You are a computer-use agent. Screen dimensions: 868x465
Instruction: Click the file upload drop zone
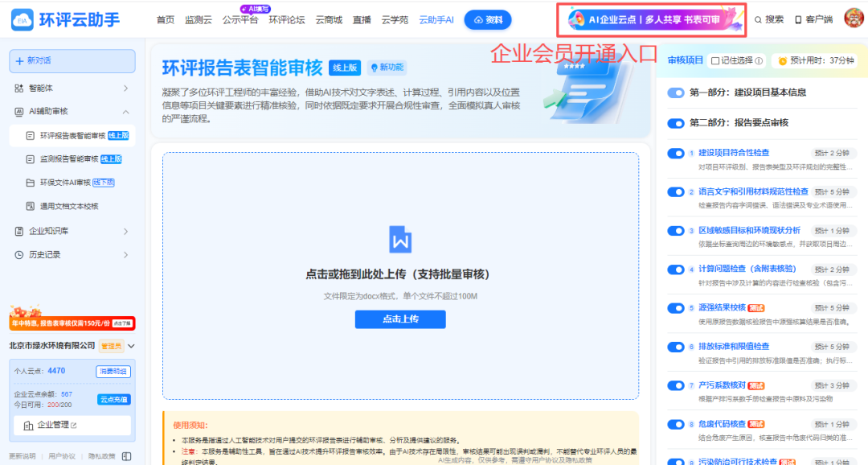point(400,276)
